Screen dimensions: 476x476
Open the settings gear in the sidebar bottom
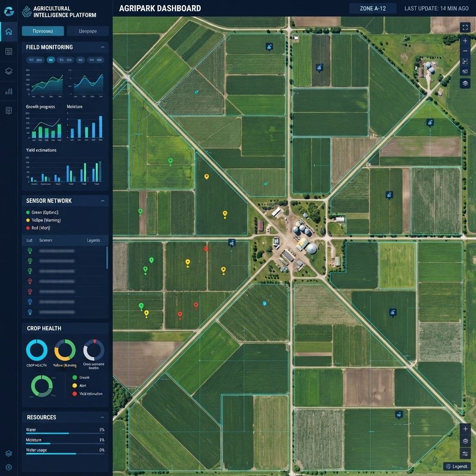coord(9,467)
